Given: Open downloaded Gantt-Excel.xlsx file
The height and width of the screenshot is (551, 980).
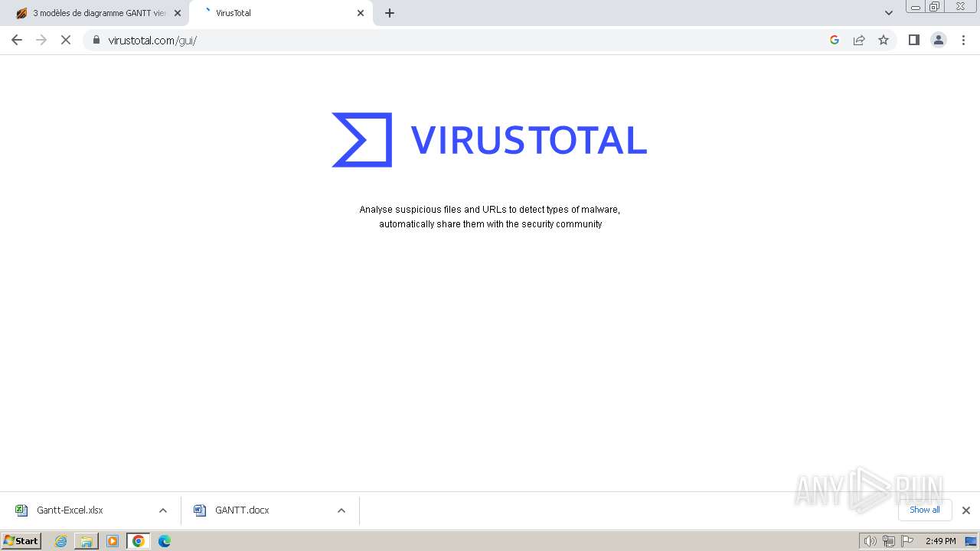Looking at the screenshot, I should (70, 510).
